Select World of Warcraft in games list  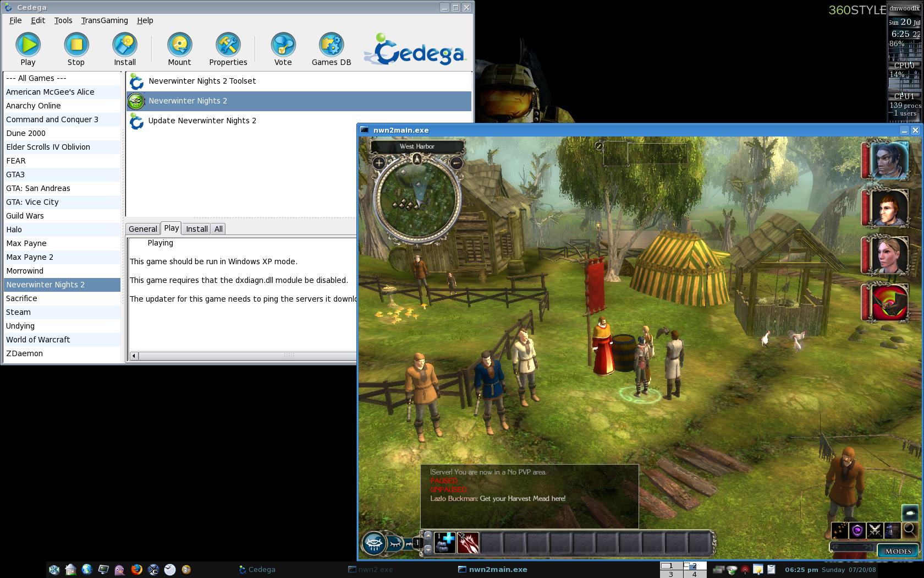click(x=38, y=340)
